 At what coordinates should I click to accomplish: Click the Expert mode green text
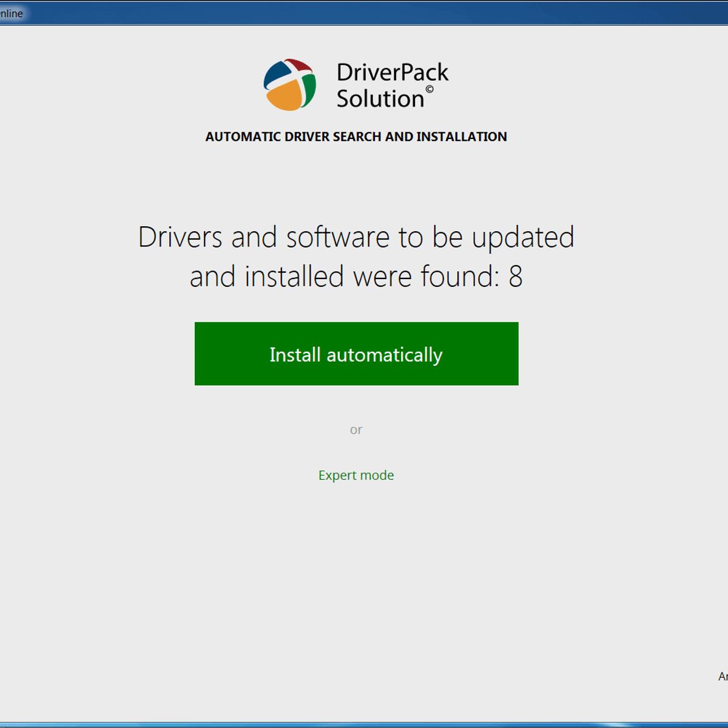(x=356, y=475)
